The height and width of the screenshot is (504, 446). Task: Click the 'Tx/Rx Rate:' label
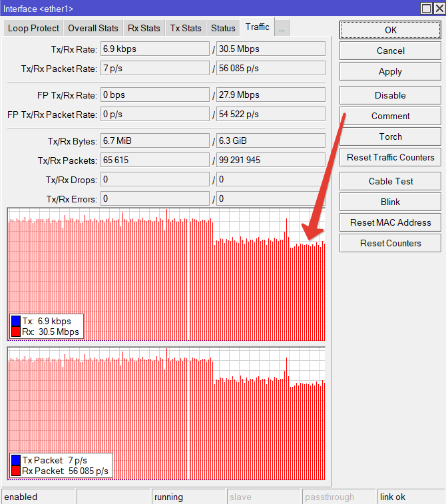coord(74,49)
